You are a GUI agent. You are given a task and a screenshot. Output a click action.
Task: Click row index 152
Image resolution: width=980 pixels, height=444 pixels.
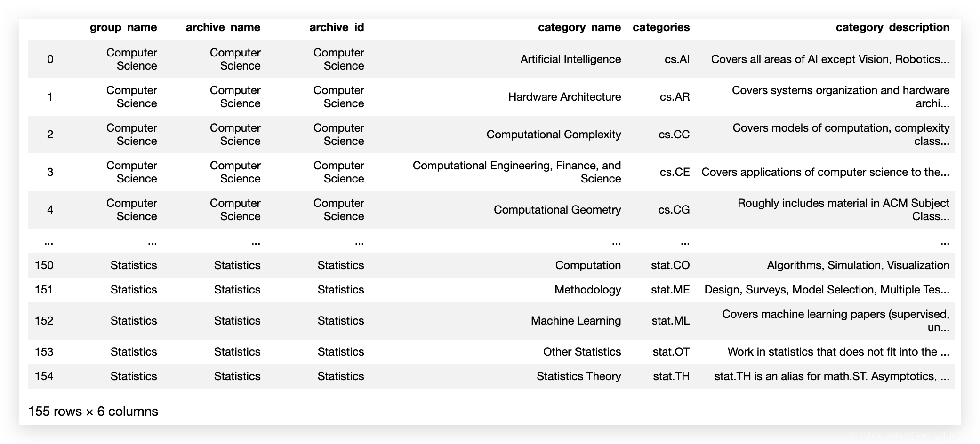pyautogui.click(x=44, y=321)
